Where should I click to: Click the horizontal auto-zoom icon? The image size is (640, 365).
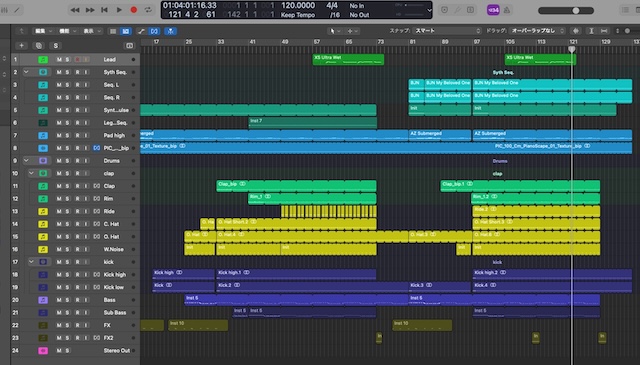coord(604,31)
